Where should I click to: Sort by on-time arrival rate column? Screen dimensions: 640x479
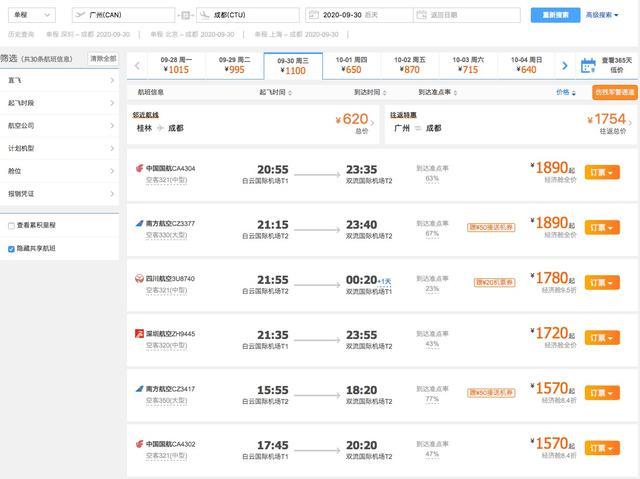(x=438, y=92)
